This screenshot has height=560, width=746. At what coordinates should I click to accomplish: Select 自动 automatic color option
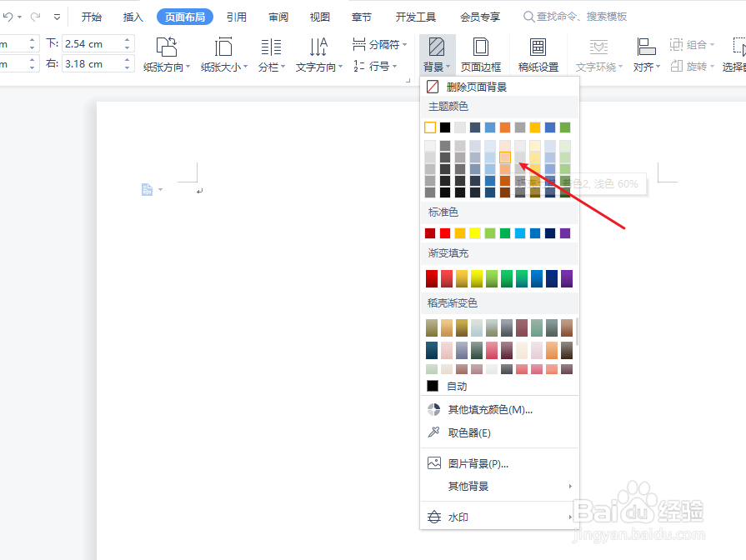(x=499, y=386)
